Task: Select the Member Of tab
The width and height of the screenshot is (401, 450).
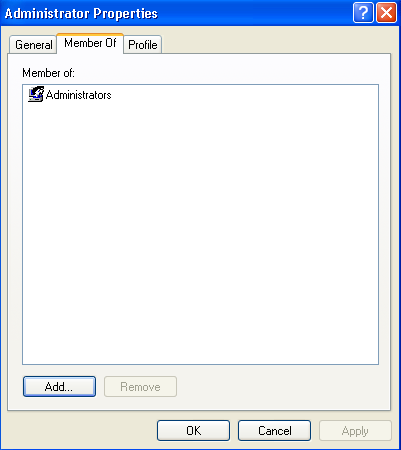Action: click(90, 43)
